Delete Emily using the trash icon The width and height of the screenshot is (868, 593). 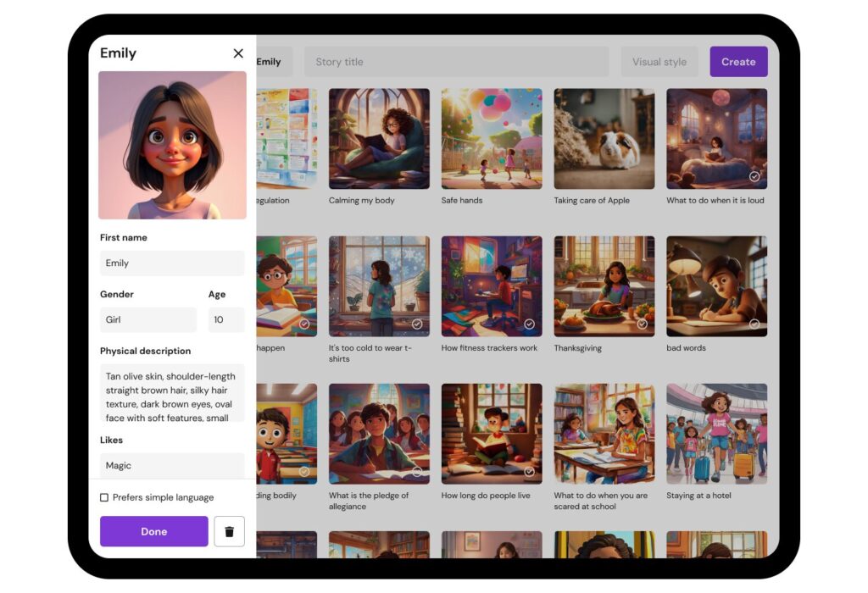tap(229, 531)
